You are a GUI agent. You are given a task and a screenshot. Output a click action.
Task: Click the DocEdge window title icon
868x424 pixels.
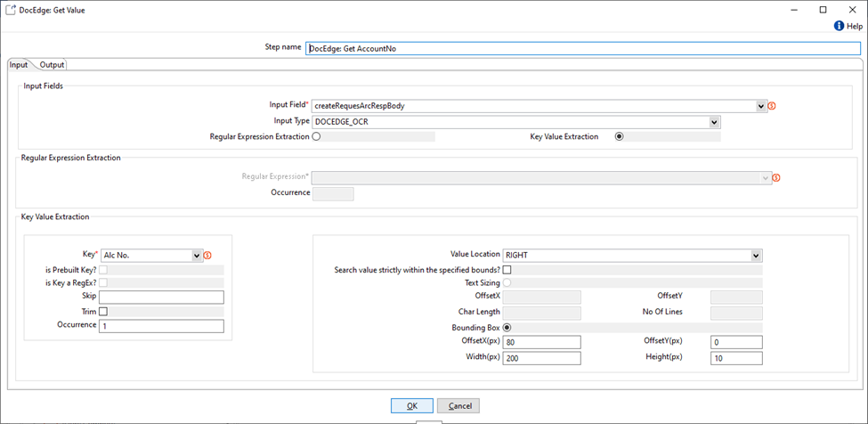tap(10, 9)
